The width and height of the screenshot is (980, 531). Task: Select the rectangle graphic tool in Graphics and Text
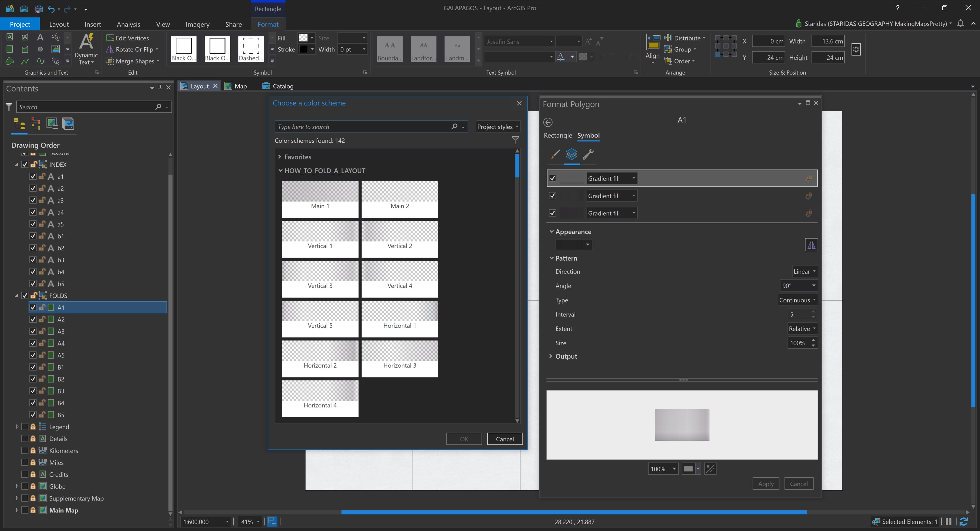(x=10, y=49)
